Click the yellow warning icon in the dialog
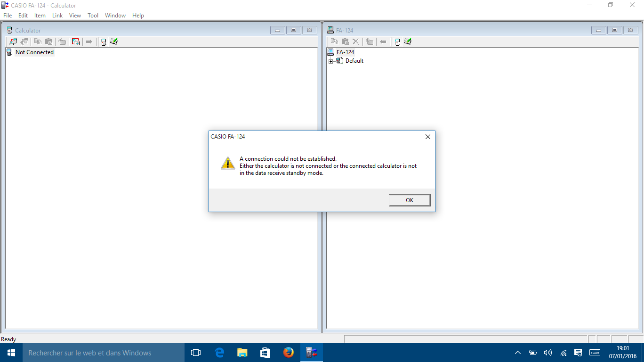644x362 pixels. (228, 163)
